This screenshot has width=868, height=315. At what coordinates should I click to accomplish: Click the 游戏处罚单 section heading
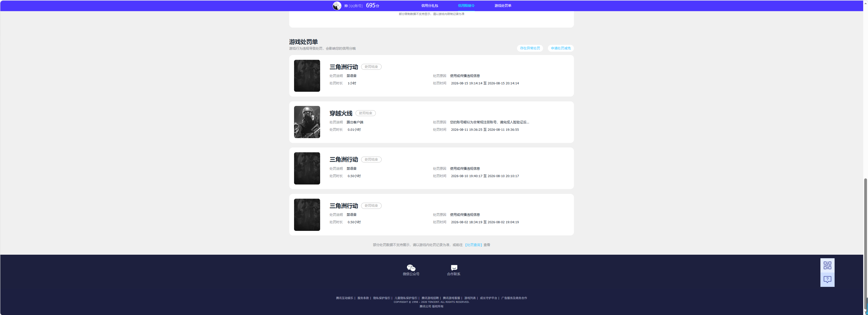pos(303,42)
